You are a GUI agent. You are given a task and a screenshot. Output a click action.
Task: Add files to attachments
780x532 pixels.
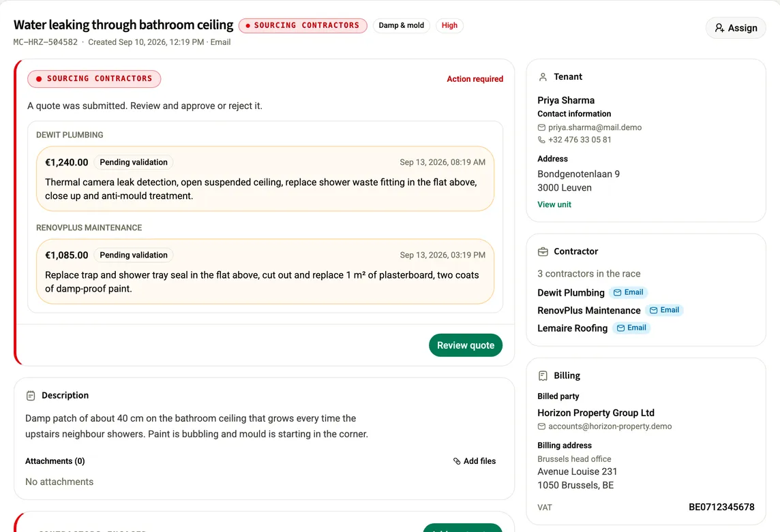tap(474, 461)
